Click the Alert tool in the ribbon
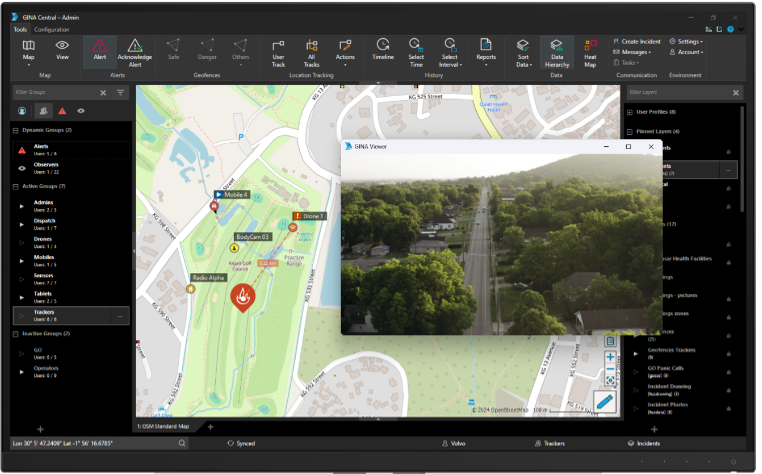 [x=101, y=50]
